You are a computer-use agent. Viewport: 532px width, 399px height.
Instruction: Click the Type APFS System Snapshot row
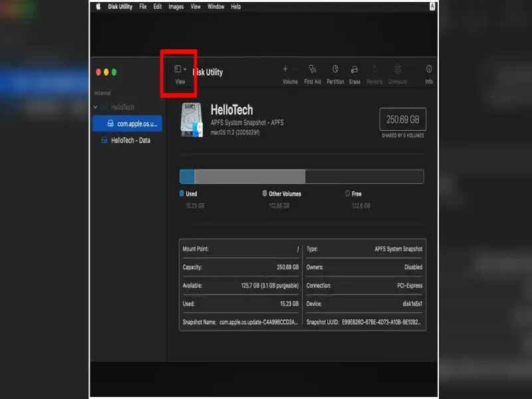click(364, 249)
